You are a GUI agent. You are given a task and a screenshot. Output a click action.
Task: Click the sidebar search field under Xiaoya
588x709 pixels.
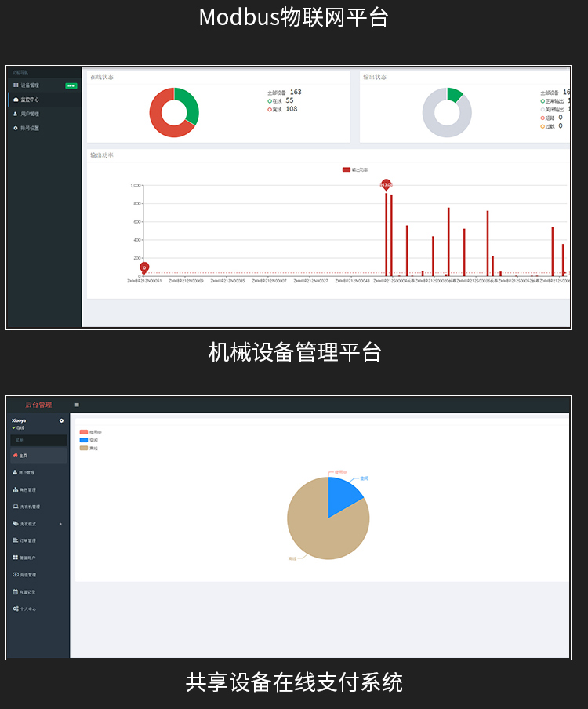pos(38,441)
